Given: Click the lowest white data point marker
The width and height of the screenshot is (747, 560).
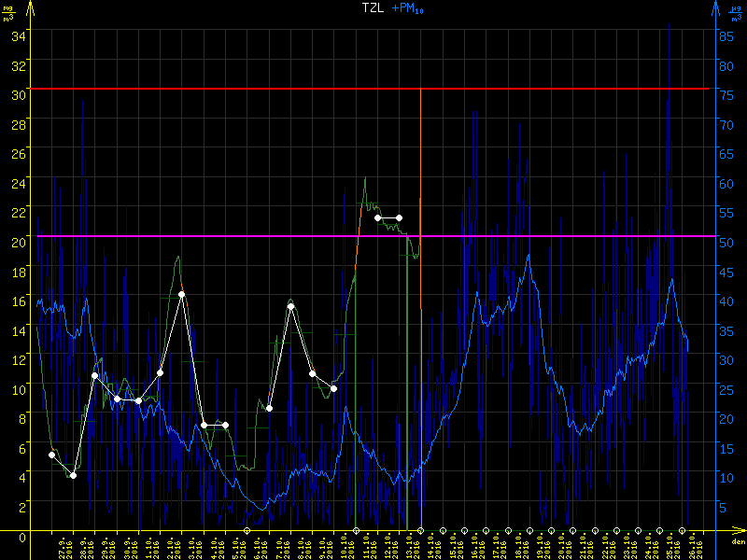Looking at the screenshot, I should click(73, 475).
